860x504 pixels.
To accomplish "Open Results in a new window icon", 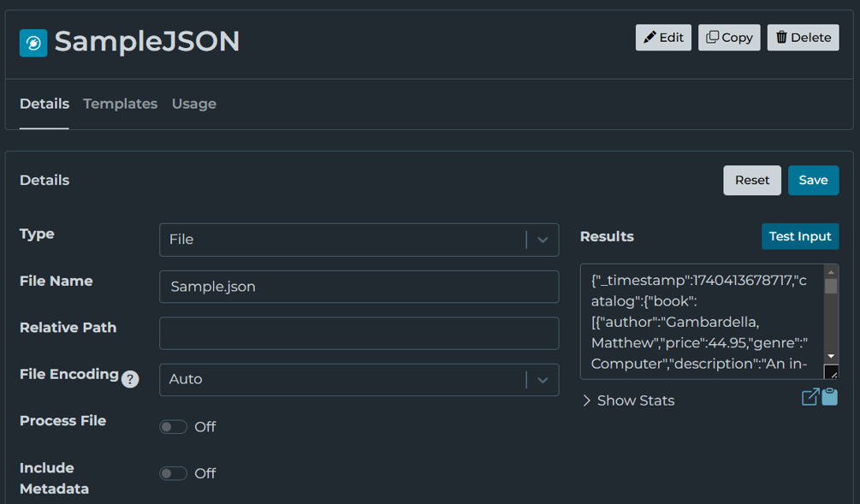I will coord(810,396).
